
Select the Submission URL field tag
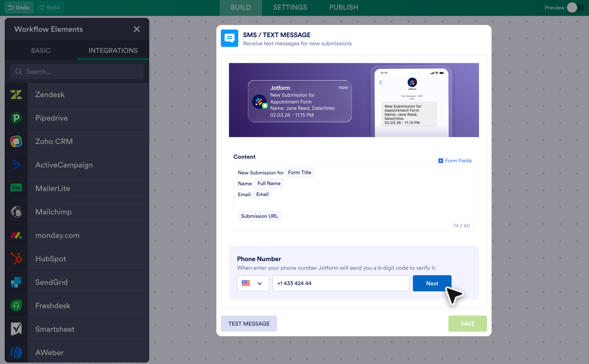click(260, 216)
